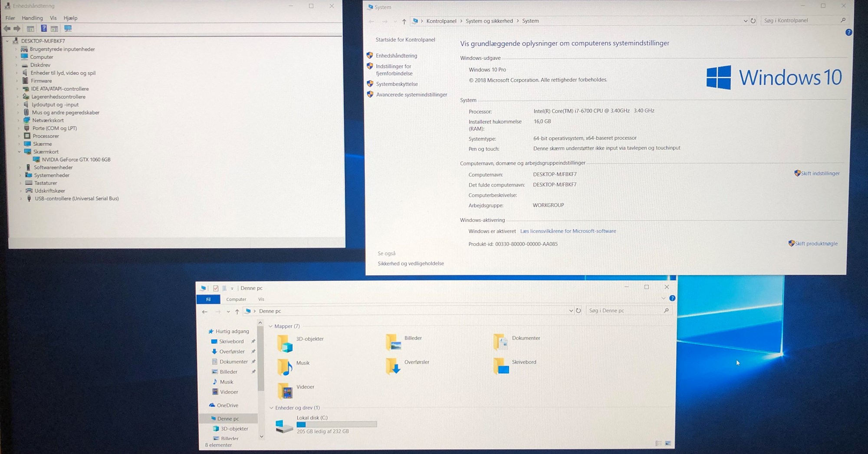868x454 pixels.
Task: Click the Søg i Kontrolpanel search field
Action: [804, 20]
